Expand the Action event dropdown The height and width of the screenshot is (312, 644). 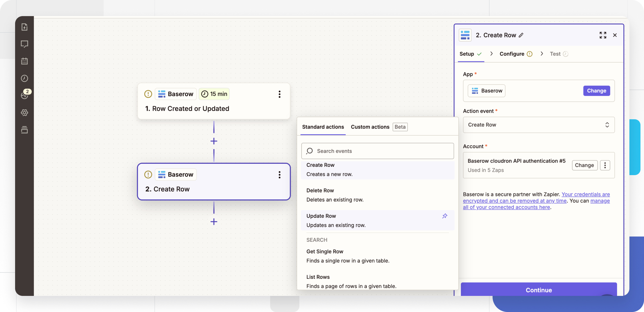[539, 125]
